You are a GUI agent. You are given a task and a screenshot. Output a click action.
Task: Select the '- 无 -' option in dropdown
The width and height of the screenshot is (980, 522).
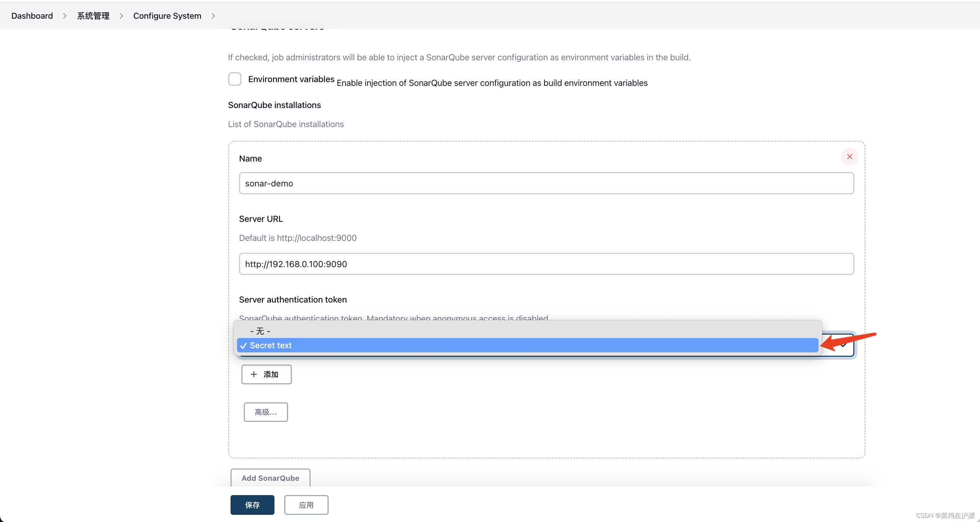pyautogui.click(x=260, y=331)
